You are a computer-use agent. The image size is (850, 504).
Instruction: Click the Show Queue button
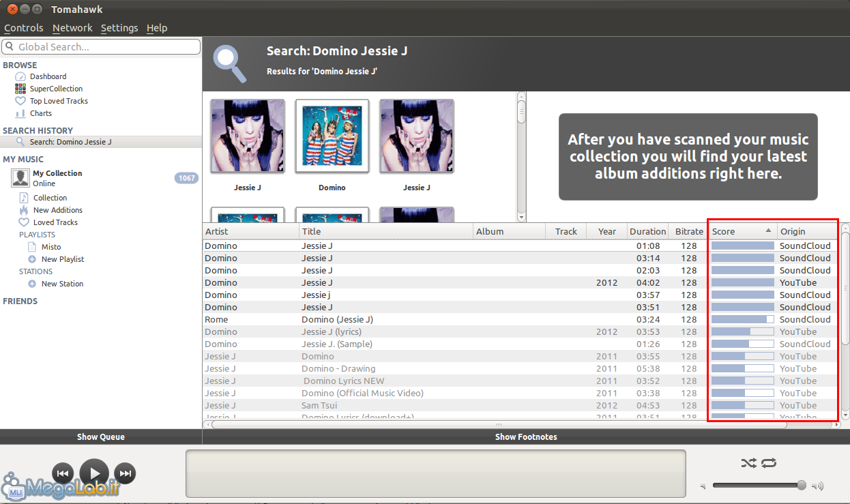(x=101, y=437)
